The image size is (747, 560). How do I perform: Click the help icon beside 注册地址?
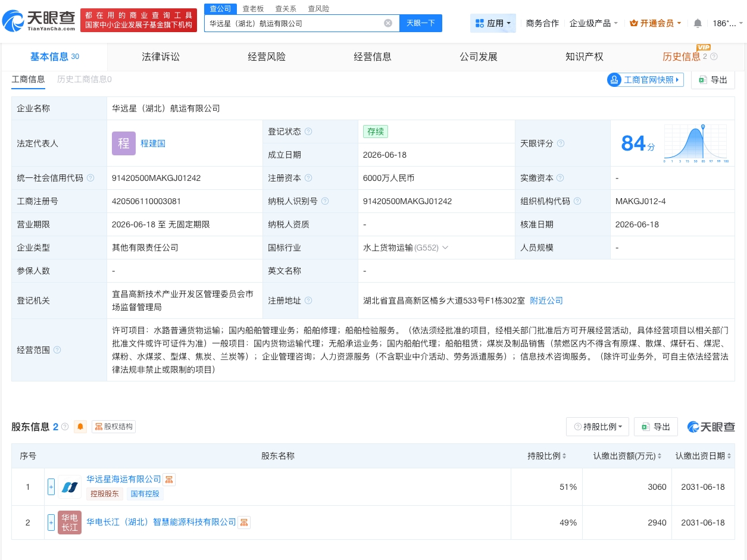308,301
